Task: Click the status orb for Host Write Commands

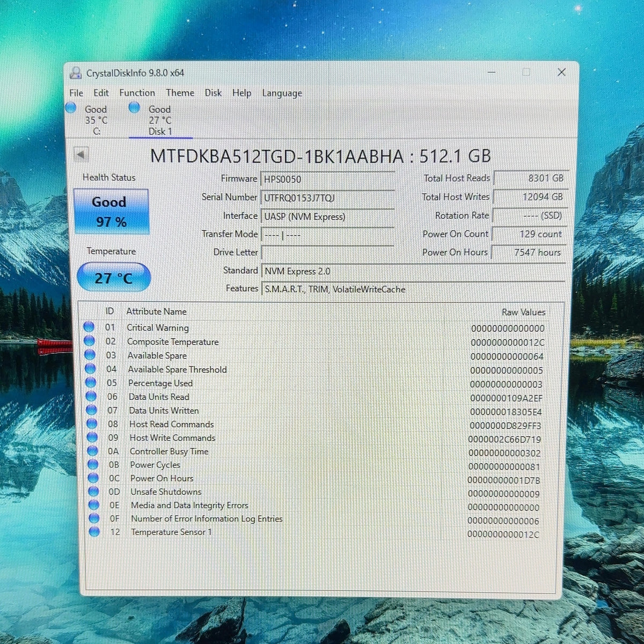Action: (92, 437)
